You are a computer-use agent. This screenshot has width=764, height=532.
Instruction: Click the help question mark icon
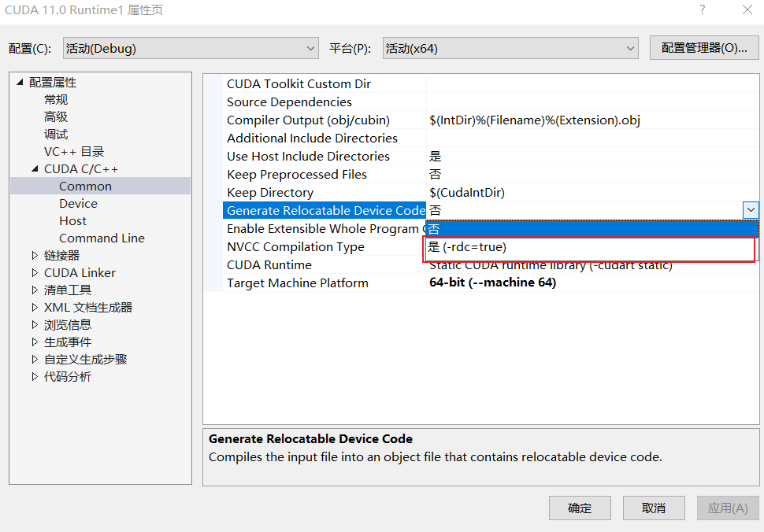(701, 10)
